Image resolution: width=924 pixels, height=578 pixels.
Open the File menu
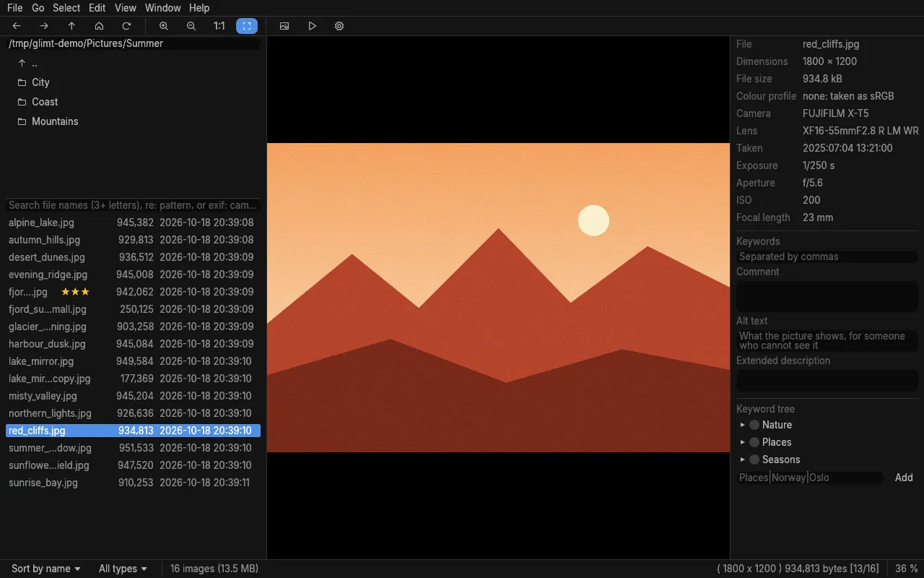[x=14, y=8]
